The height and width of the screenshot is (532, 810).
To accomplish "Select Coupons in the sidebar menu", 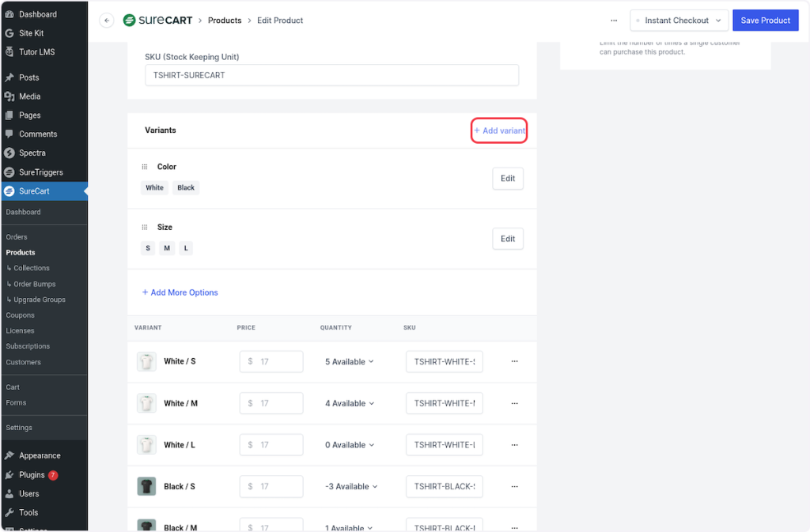I will coord(20,315).
